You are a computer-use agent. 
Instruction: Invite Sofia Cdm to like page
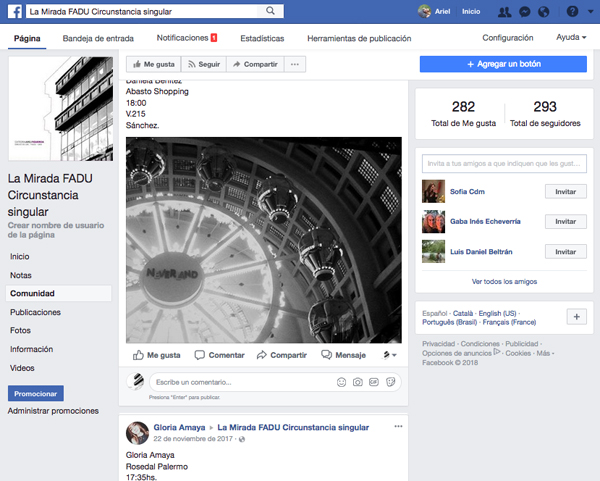tap(566, 191)
